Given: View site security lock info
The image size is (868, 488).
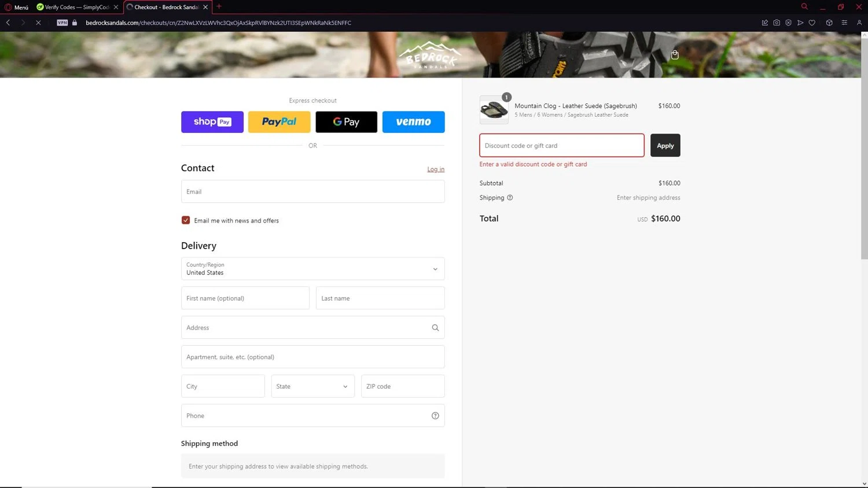Looking at the screenshot, I should (x=75, y=23).
